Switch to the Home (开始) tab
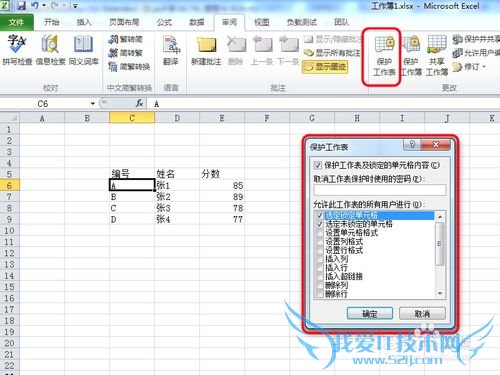This screenshot has height=375, width=500. click(x=52, y=22)
